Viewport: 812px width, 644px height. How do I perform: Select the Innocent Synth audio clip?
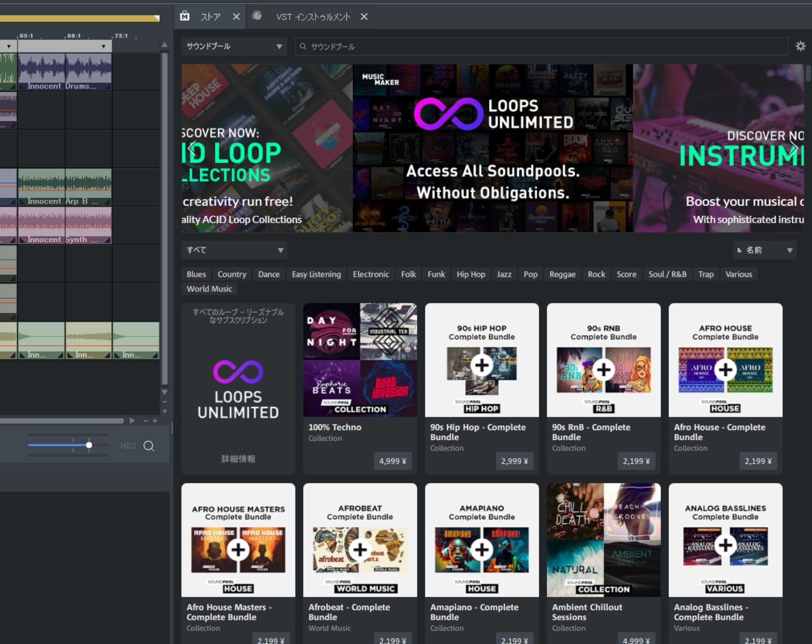pos(64,225)
